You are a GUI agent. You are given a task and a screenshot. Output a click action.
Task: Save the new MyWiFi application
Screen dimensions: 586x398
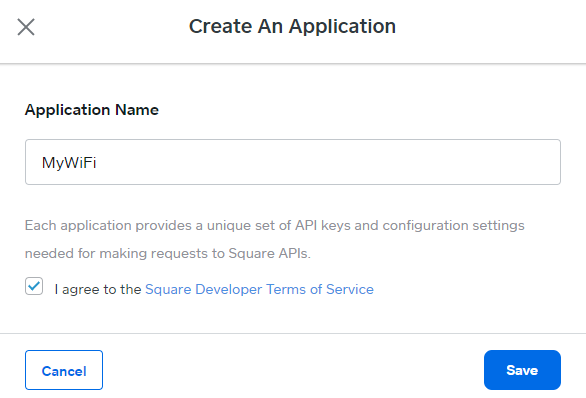[x=522, y=370]
